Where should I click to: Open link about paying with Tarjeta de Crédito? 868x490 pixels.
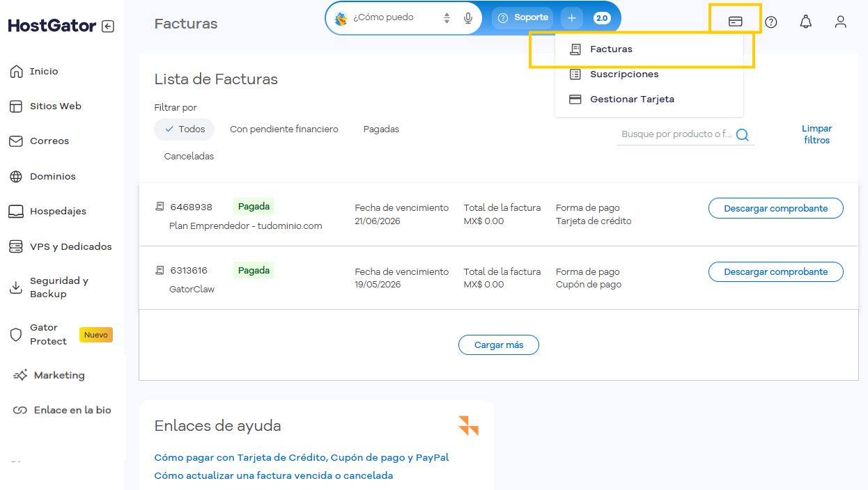pyautogui.click(x=302, y=457)
